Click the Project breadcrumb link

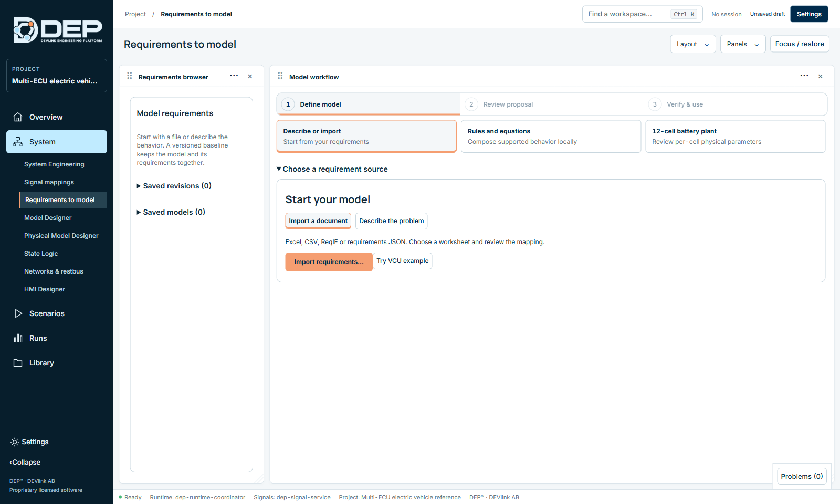135,14
